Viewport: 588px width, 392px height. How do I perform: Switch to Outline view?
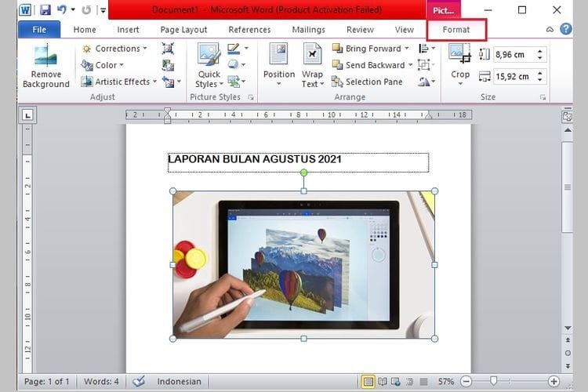click(409, 382)
